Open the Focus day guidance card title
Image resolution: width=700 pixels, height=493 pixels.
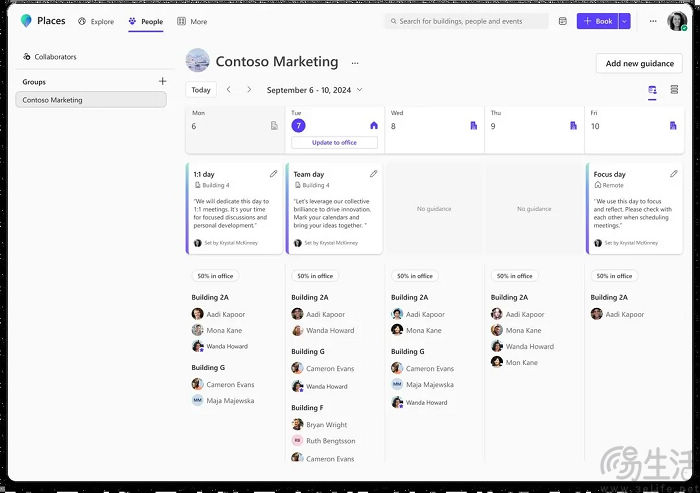point(609,174)
